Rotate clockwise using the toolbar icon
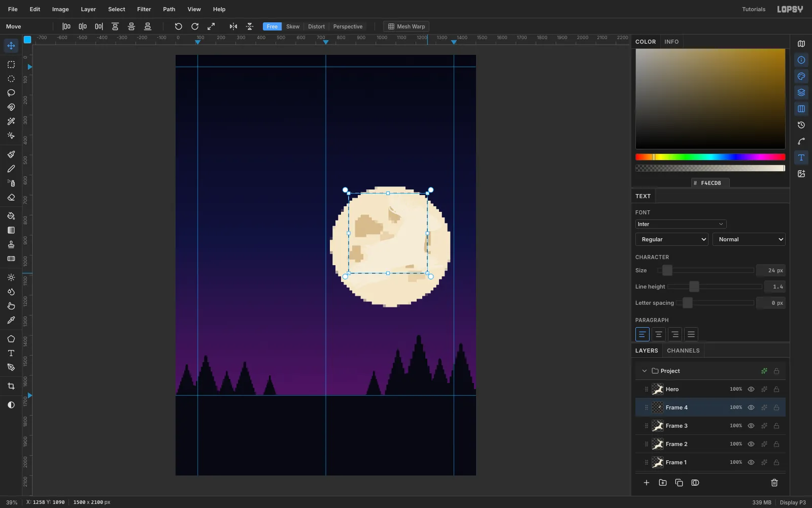Image resolution: width=812 pixels, height=508 pixels. coord(195,26)
